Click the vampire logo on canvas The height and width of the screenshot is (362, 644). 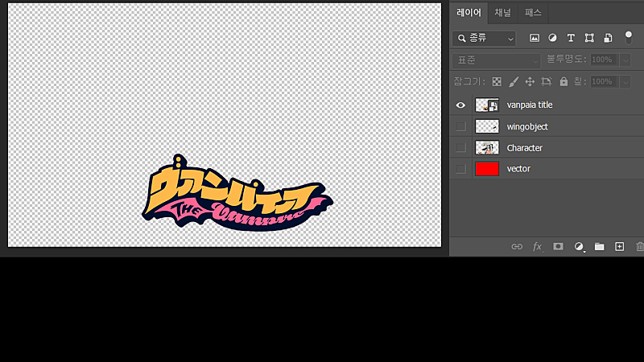pyautogui.click(x=237, y=193)
